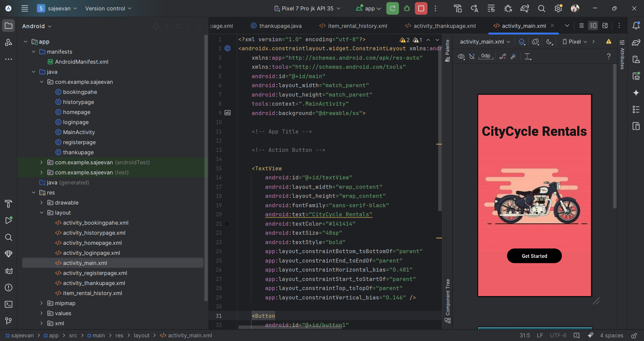Open Gemini assistant sparkle icon
The image size is (644, 341).
(x=636, y=93)
